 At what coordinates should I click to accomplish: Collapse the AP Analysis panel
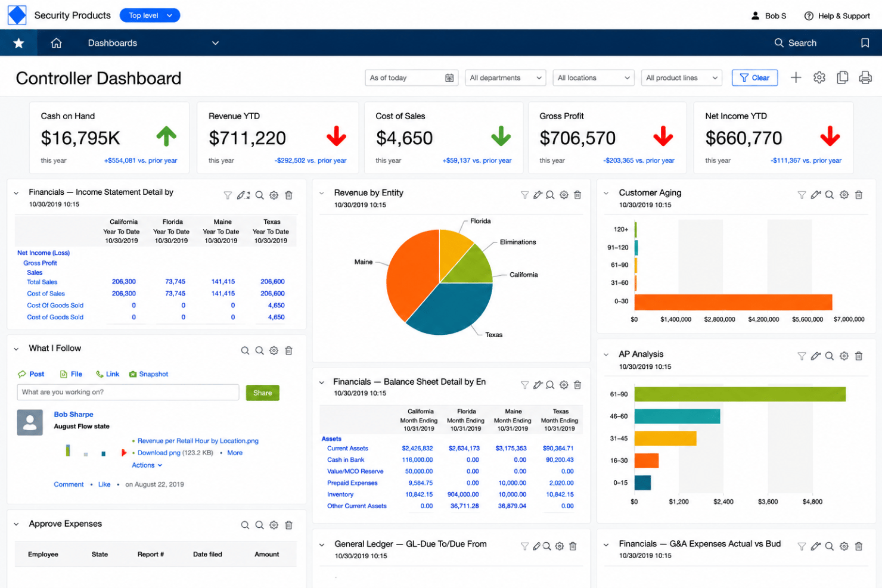[x=606, y=354]
